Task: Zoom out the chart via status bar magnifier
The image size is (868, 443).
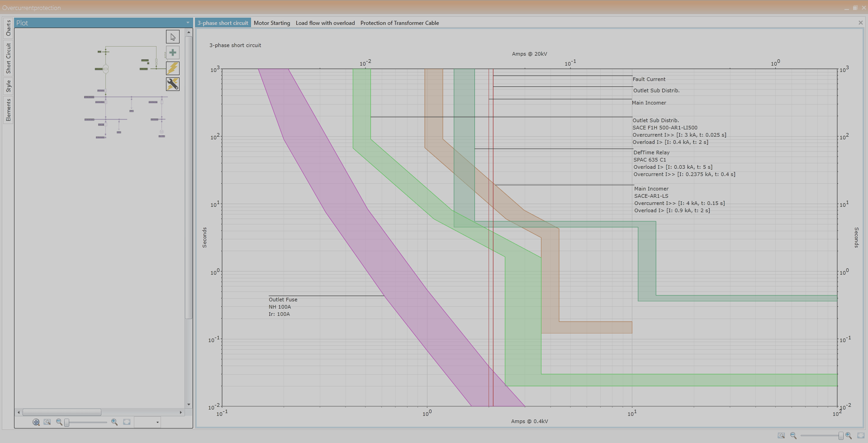Action: click(x=793, y=435)
